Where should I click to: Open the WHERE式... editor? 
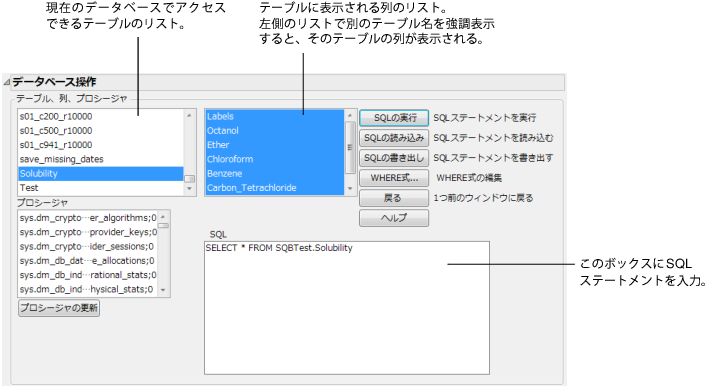click(x=394, y=178)
